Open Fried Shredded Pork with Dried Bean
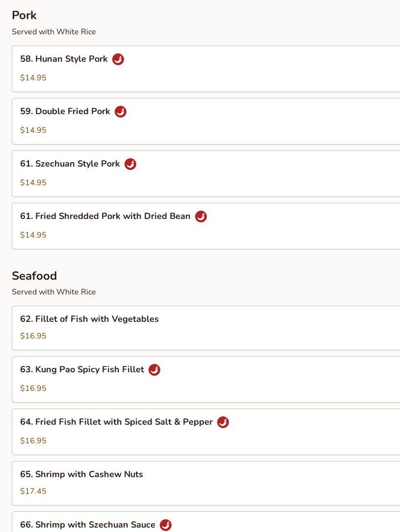 (x=105, y=217)
